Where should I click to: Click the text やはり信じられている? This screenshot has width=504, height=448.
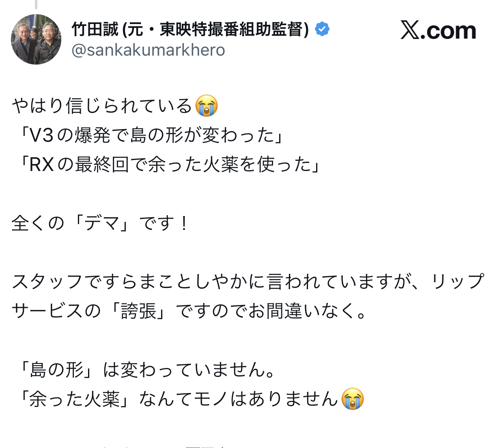(x=102, y=106)
